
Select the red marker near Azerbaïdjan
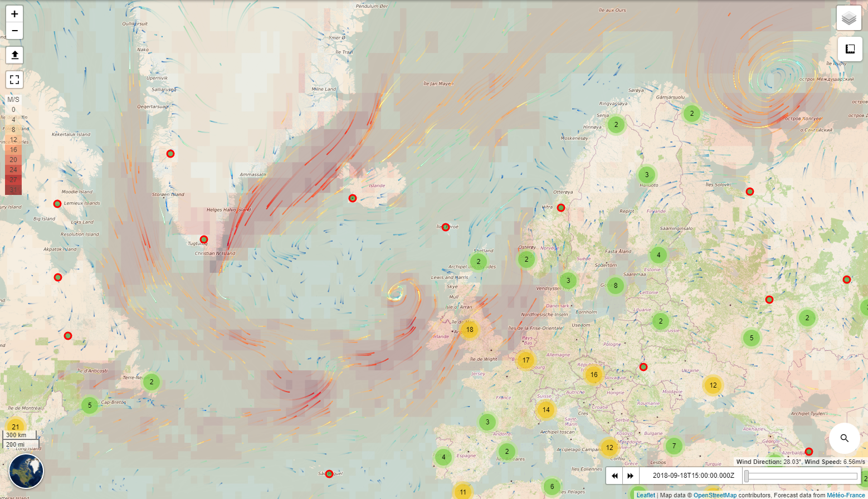(809, 452)
